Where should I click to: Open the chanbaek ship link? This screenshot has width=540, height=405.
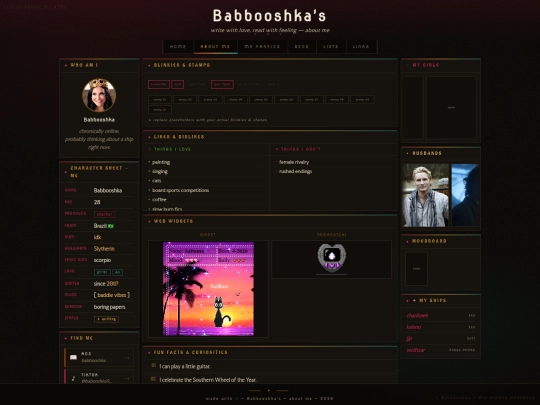tap(417, 315)
